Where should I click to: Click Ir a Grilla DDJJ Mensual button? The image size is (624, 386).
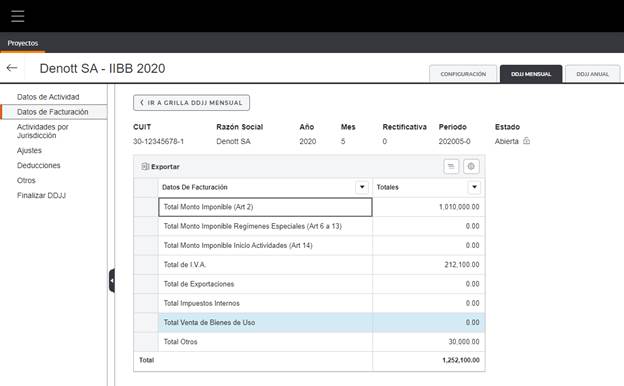(x=191, y=103)
